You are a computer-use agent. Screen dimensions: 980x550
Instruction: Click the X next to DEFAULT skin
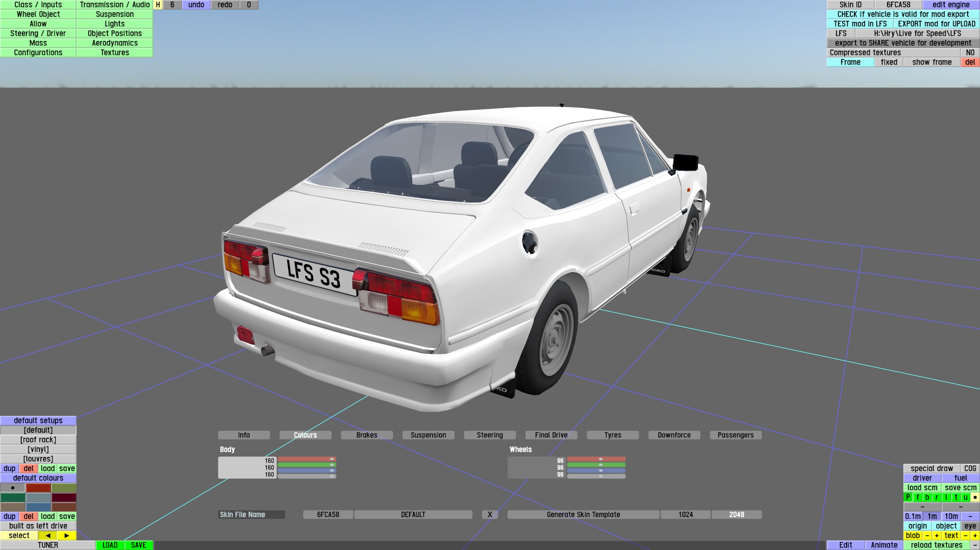pyautogui.click(x=490, y=514)
